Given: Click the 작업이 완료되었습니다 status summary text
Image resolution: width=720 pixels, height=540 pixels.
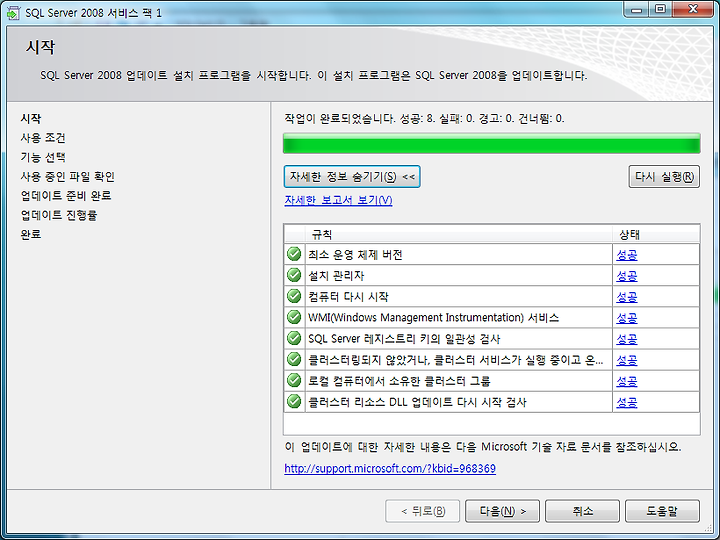Looking at the screenshot, I should (x=424, y=118).
